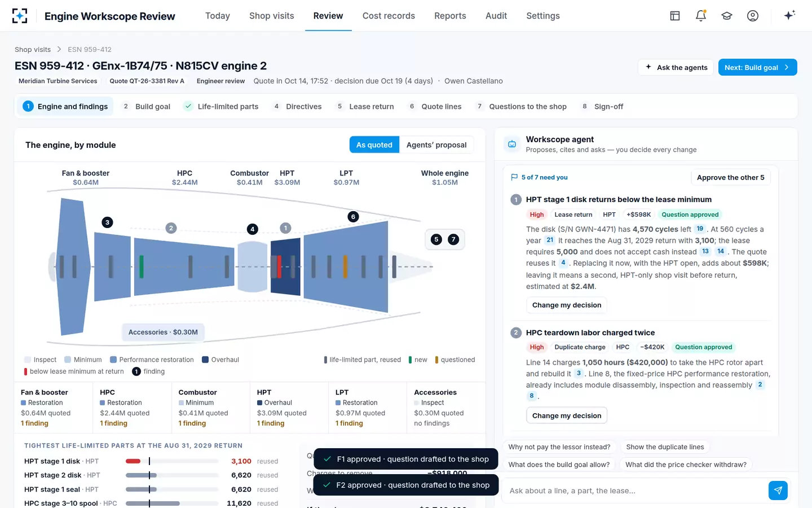Click the HPT module card
Screen dimensions: 812x508
pyautogui.click(x=289, y=408)
